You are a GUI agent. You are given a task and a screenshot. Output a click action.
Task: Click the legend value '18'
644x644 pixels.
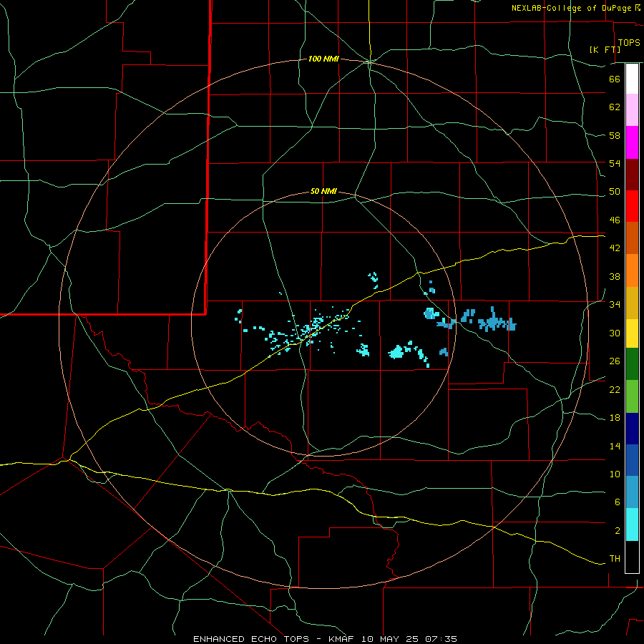pyautogui.click(x=615, y=418)
